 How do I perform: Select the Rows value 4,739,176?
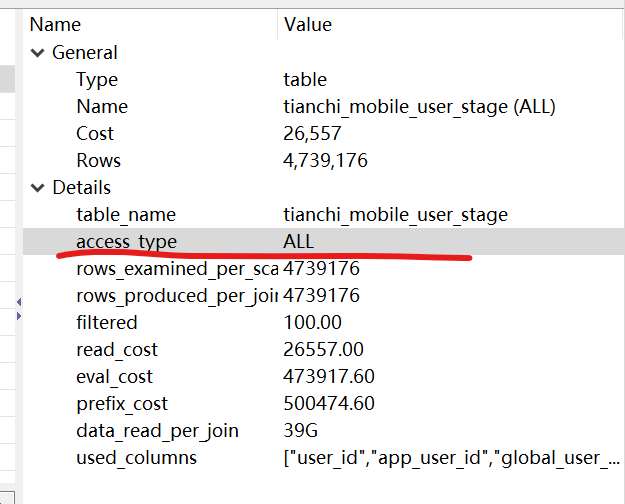coord(325,161)
